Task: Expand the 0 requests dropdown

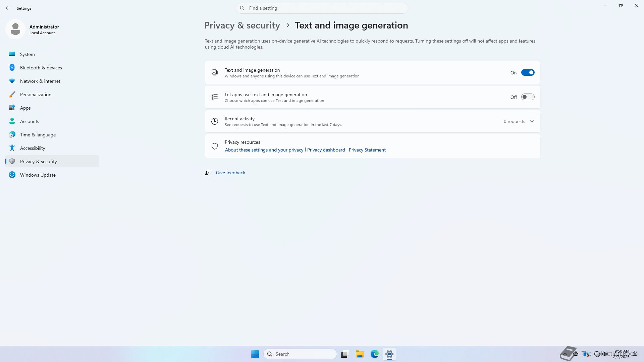Action: click(x=514, y=122)
